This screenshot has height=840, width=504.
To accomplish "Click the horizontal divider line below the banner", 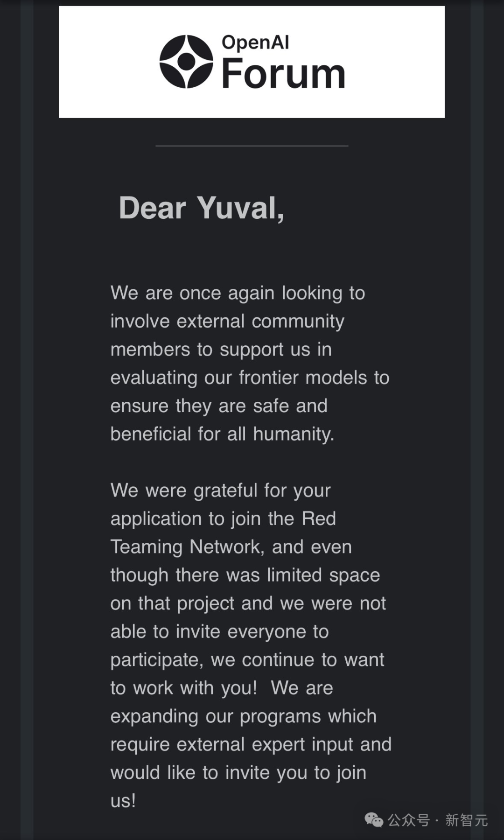I will [x=252, y=146].
